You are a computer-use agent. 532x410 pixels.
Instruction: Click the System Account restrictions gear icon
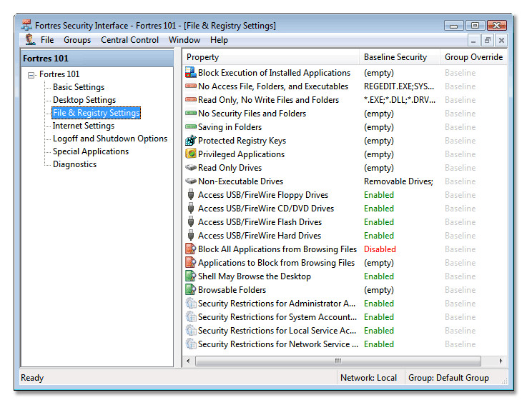tap(191, 316)
